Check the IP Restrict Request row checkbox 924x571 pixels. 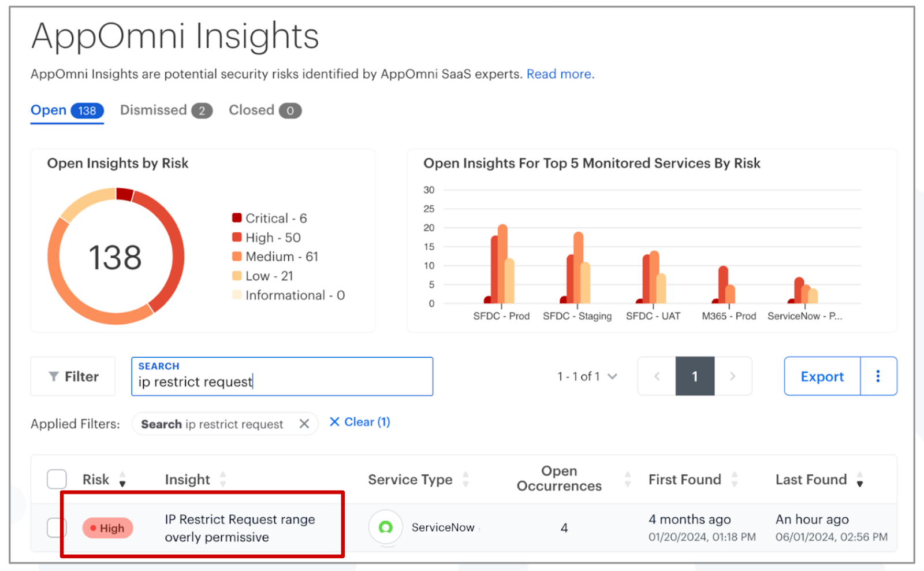(56, 527)
